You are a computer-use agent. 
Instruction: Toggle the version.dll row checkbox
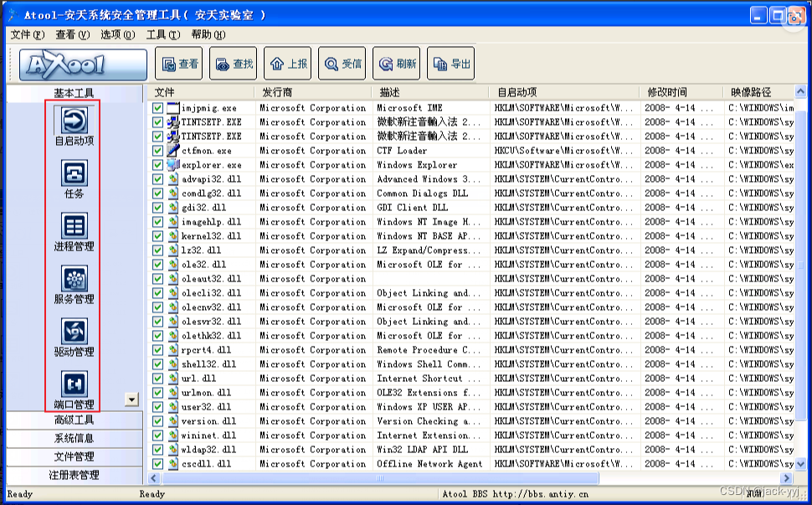(158, 421)
